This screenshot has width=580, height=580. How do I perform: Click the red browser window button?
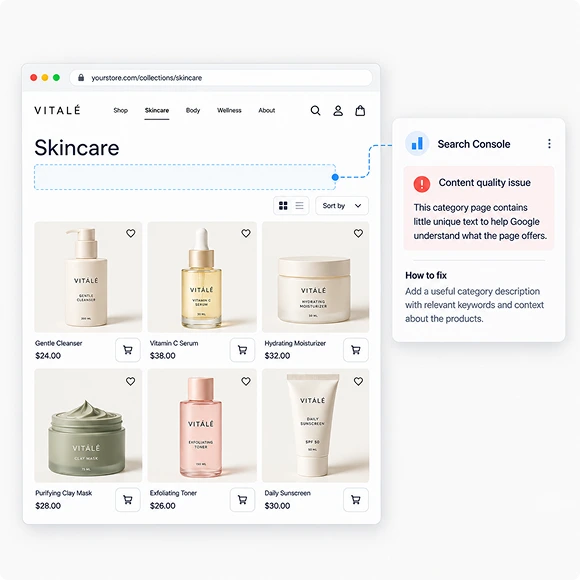(34, 77)
